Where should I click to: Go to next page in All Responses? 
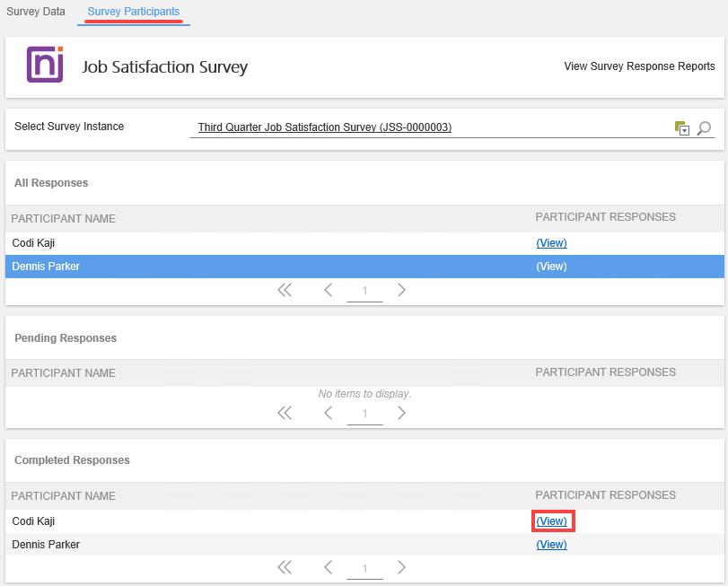(x=401, y=290)
